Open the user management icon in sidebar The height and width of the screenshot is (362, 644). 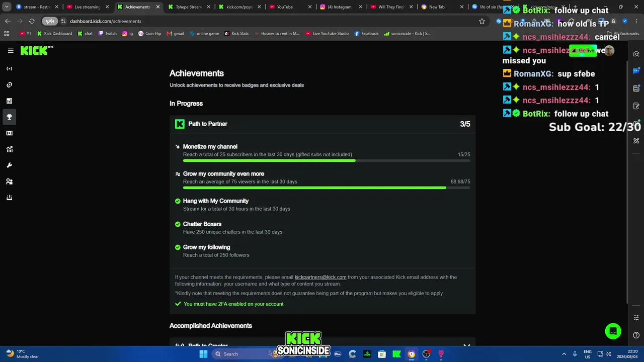tap(9, 182)
